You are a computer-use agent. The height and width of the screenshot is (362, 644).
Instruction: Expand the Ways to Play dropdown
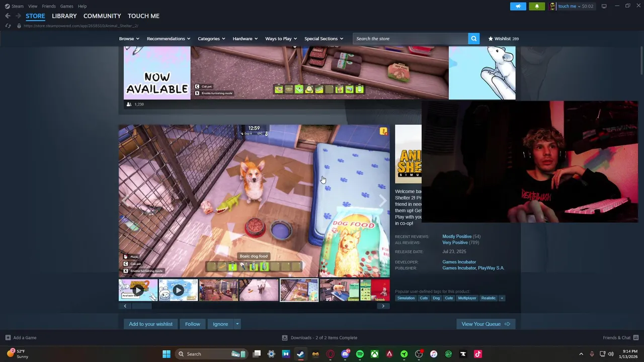[281, 39]
